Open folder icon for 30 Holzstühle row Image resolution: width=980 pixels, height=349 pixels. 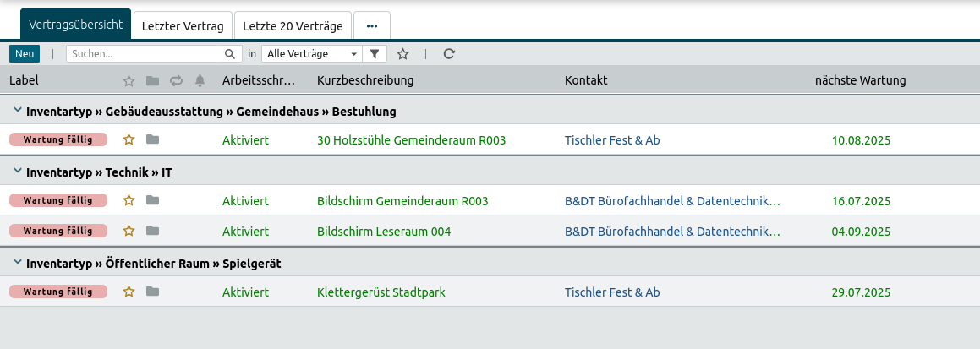click(152, 139)
